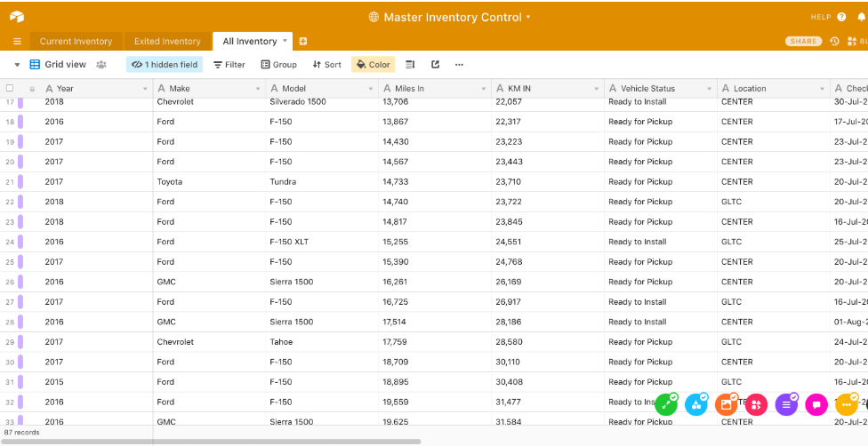
Task: Open the Miles In column dropdown arrow
Action: 483,89
